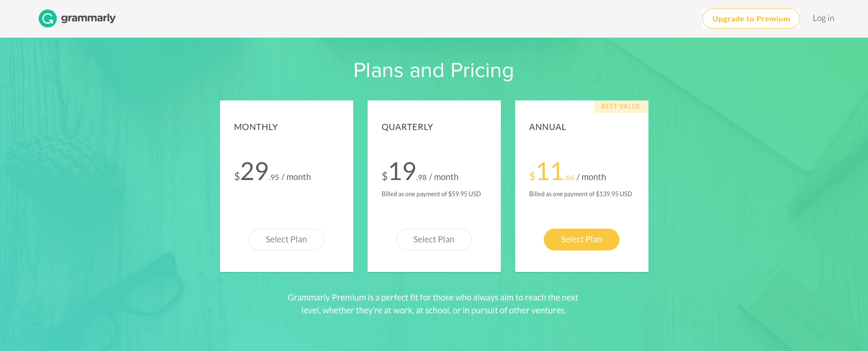Click the $11.66 annual price

[568, 174]
